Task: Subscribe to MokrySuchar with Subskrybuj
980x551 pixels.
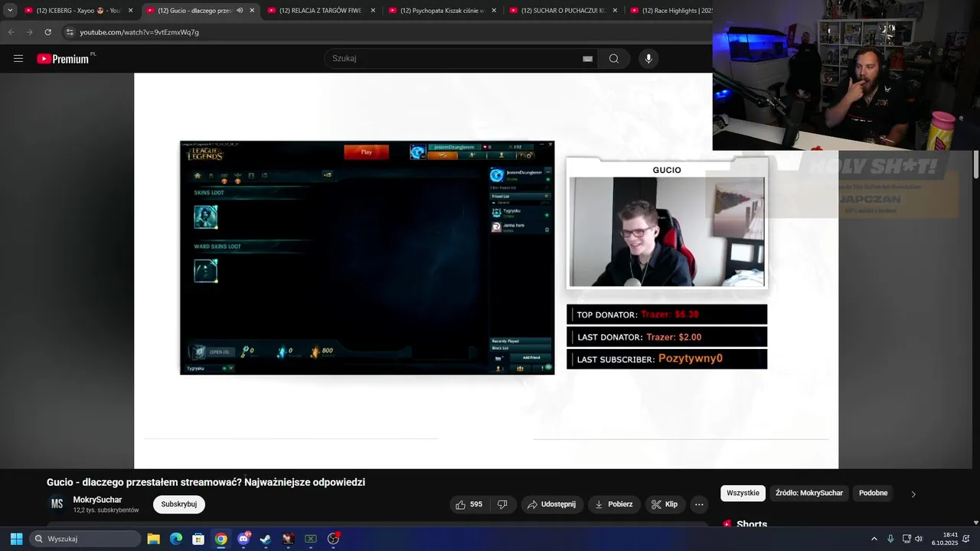Action: (179, 504)
